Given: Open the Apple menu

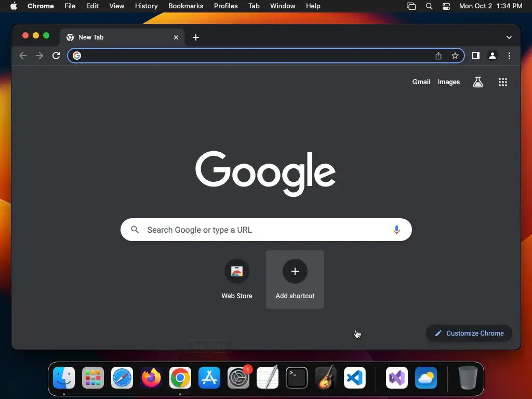Looking at the screenshot, I should click(x=14, y=6).
